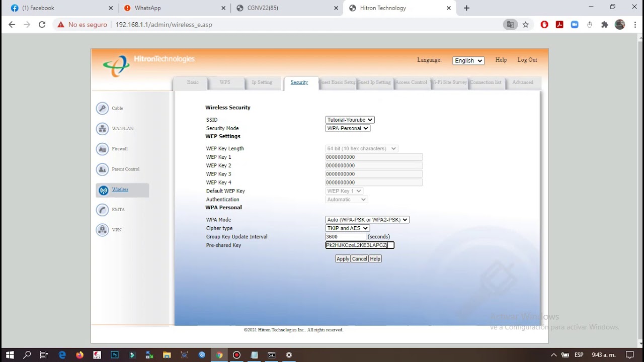The image size is (644, 362).
Task: Open the Guest Basic Setup tab
Action: [x=338, y=82]
